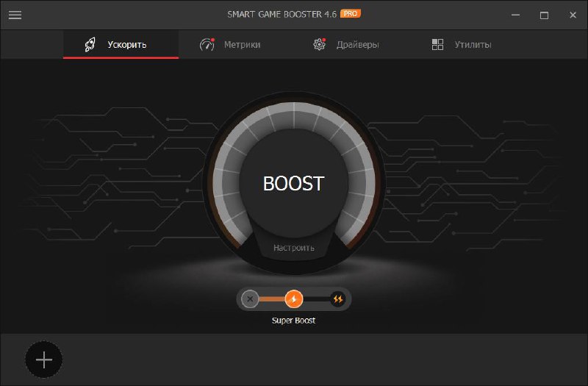Go to the Драйверы tab
Viewport: 588px width, 386px height.
345,45
